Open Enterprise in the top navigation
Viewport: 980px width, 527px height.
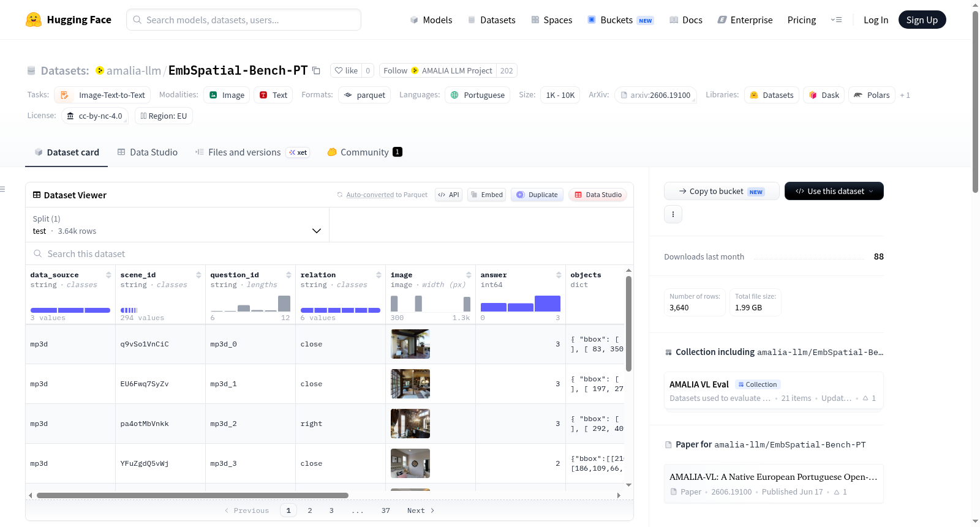[x=745, y=20]
